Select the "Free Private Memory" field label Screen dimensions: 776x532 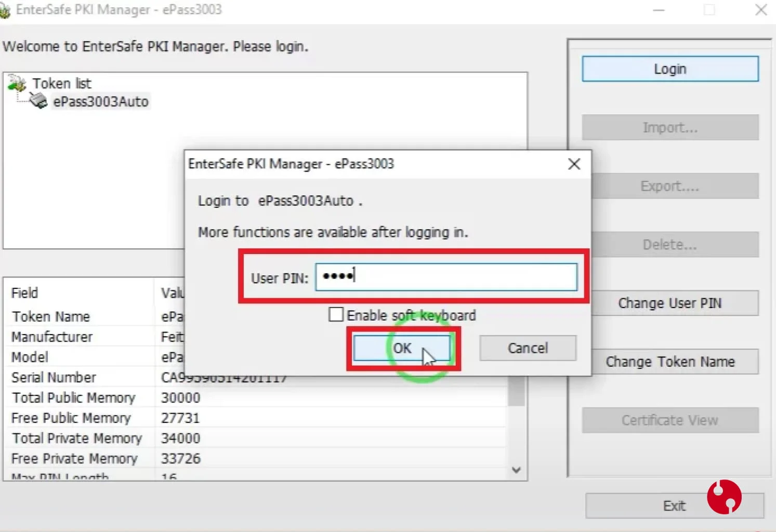point(74,458)
